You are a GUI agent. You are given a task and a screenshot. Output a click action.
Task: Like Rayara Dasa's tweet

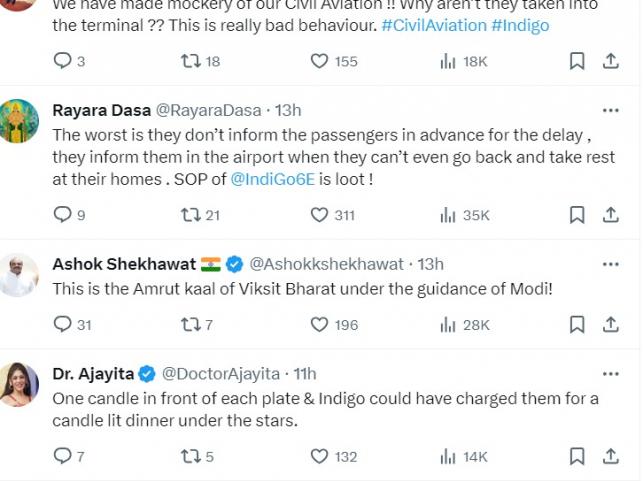point(320,214)
